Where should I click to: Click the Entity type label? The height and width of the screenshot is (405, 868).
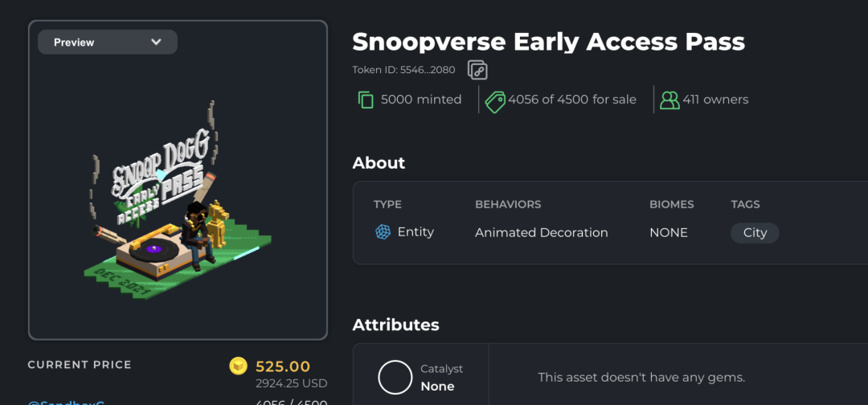416,231
